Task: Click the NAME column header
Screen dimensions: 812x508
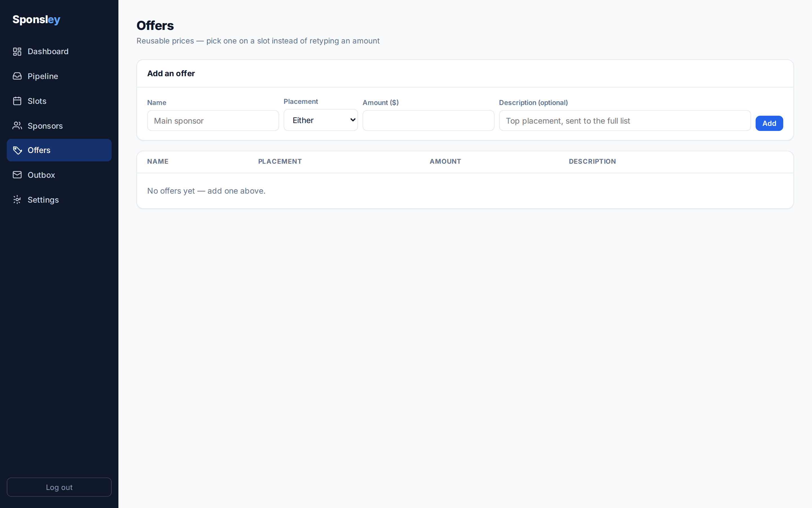Action: click(x=158, y=162)
